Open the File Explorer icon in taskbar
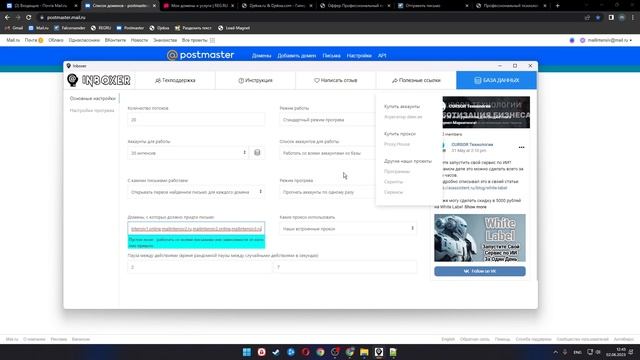This screenshot has height=360, width=640. coord(364,352)
